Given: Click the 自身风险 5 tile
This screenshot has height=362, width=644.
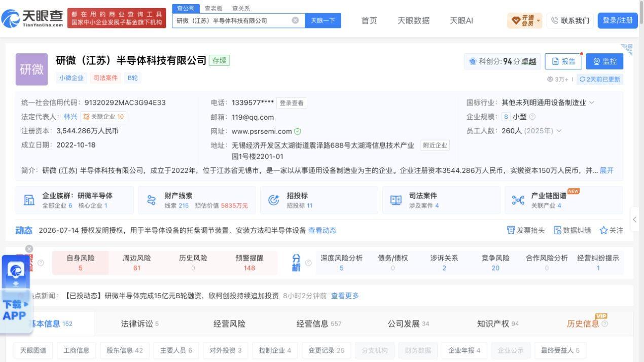Looking at the screenshot, I should point(80,263).
